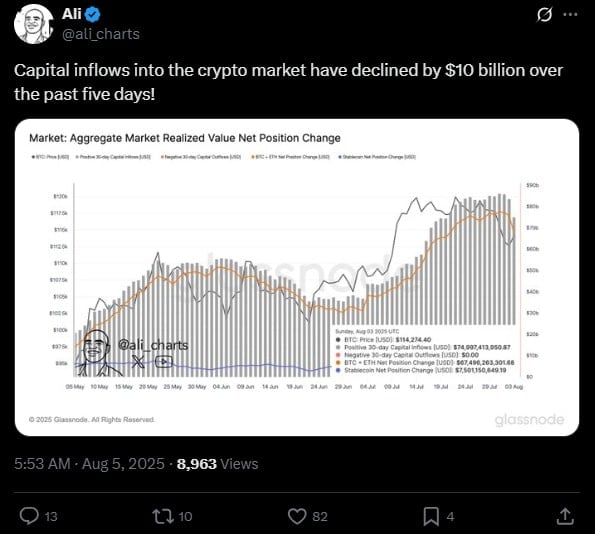Open the @ali_charts handle link
Viewport: 595px width, 534px height.
pyautogui.click(x=101, y=34)
